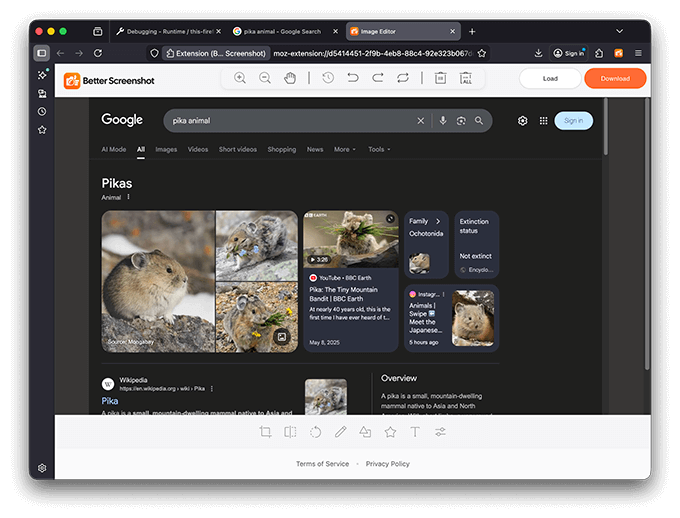Image resolution: width=680 pixels, height=518 pixels.
Task: Select the Crop tool in bottom toolbar
Action: 265,432
